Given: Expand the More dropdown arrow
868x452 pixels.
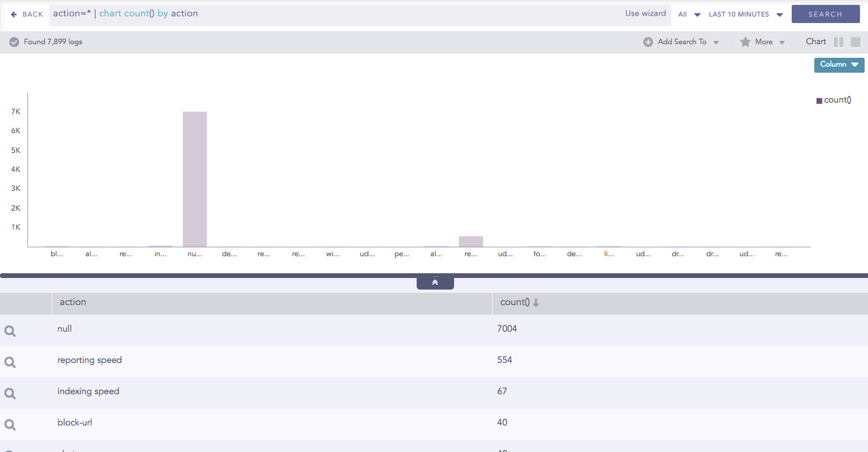Looking at the screenshot, I should pos(782,43).
